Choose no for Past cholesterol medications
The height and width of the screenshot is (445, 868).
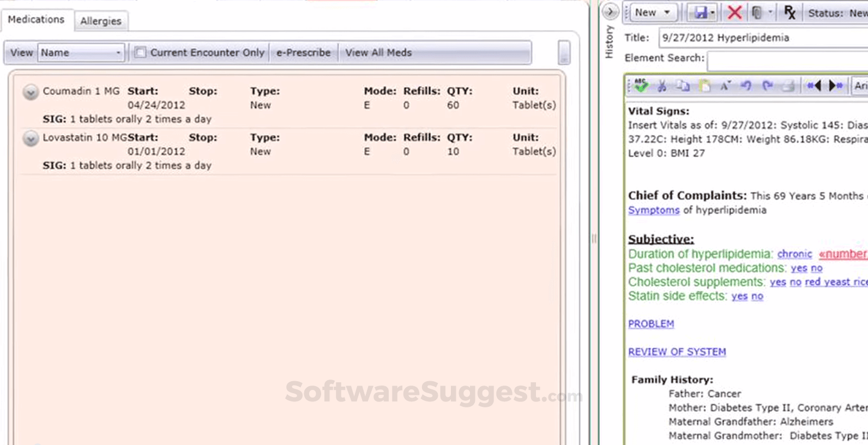coord(817,268)
